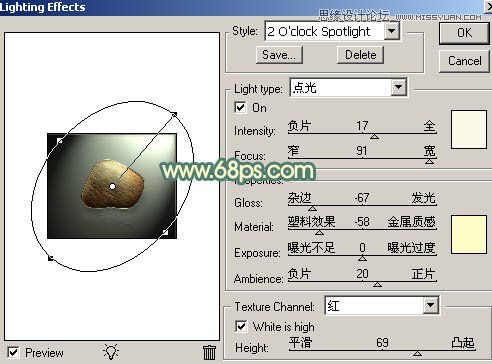The height and width of the screenshot is (364, 492).
Task: Click the Save... style button
Action: point(279,55)
